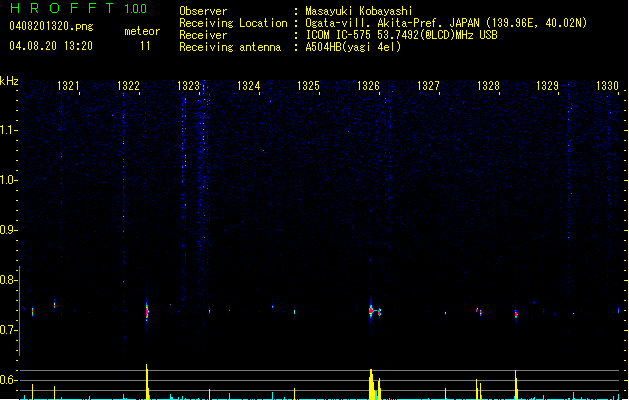
Task: Click the 1330 time marker
Action: [x=607, y=86]
